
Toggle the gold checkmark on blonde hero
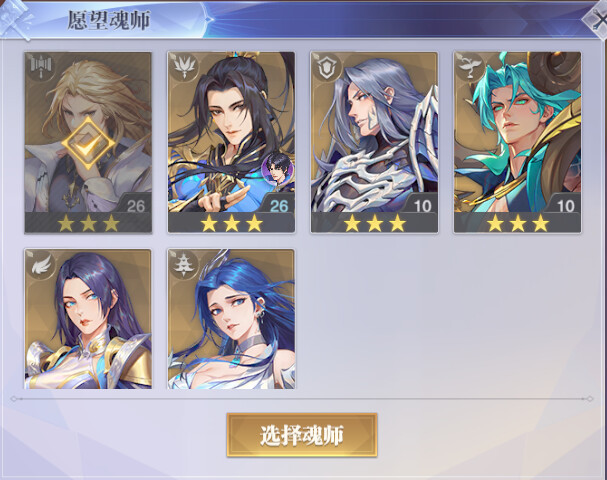(x=88, y=144)
